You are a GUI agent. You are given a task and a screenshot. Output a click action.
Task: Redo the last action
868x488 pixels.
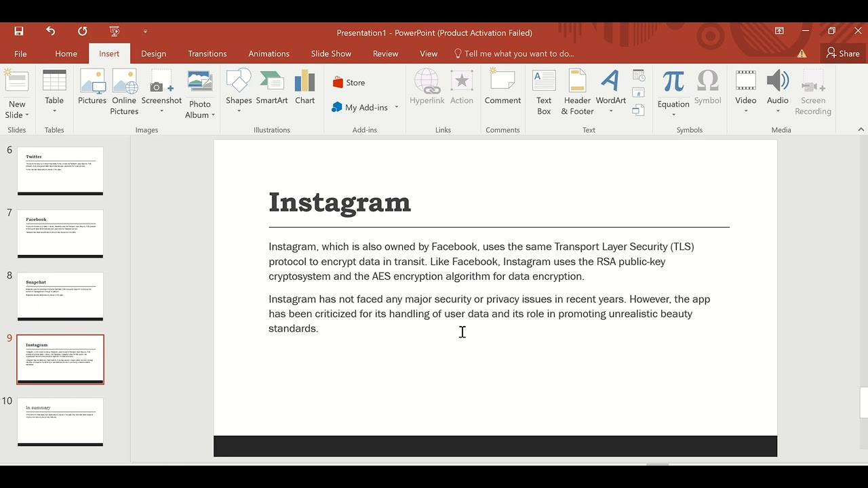coord(82,31)
